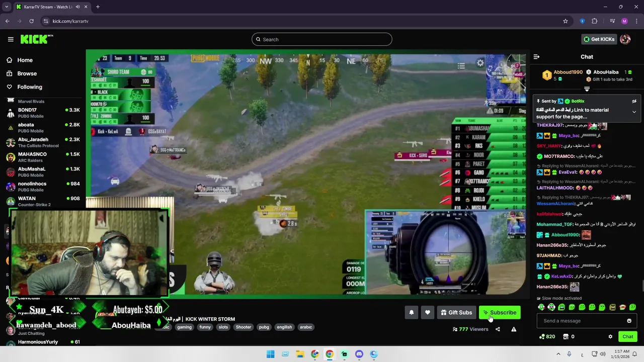
Task: Select the pubg tag
Action: [x=264, y=327]
